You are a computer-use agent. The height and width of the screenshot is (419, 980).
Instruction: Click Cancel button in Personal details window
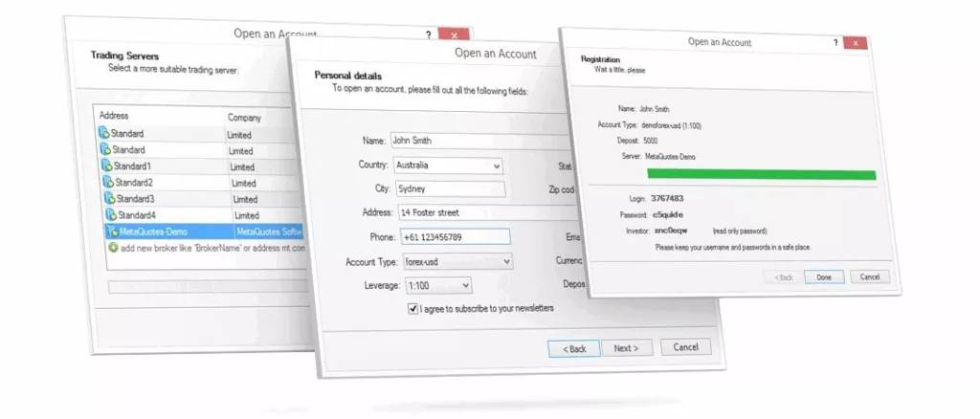[x=685, y=346]
